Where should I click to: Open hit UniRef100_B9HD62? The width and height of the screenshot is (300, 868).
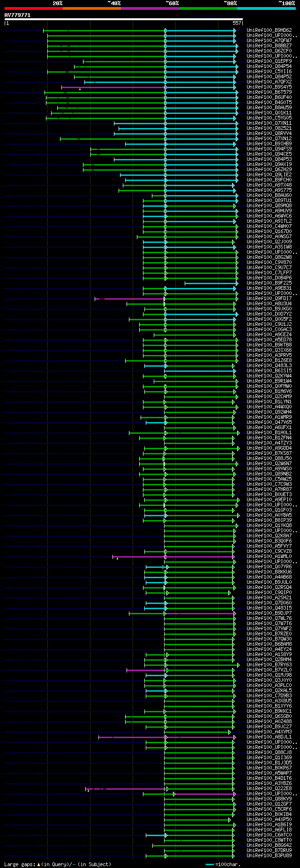coord(269,30)
